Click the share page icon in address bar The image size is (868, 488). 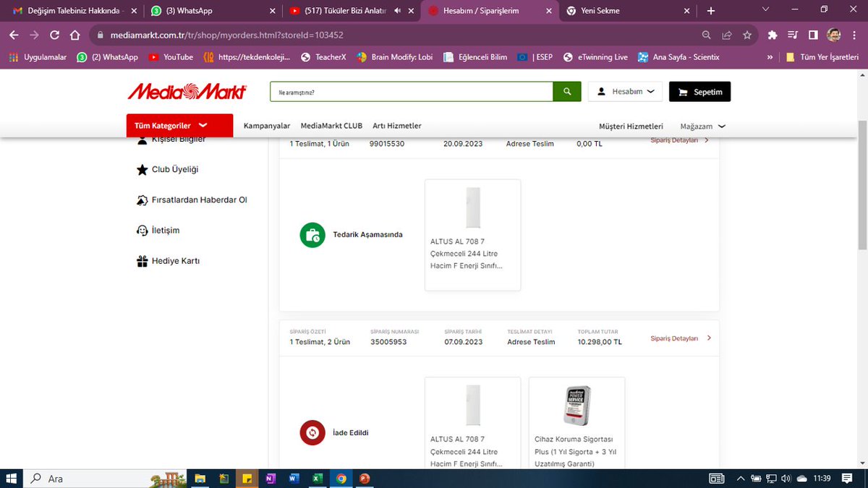point(727,35)
